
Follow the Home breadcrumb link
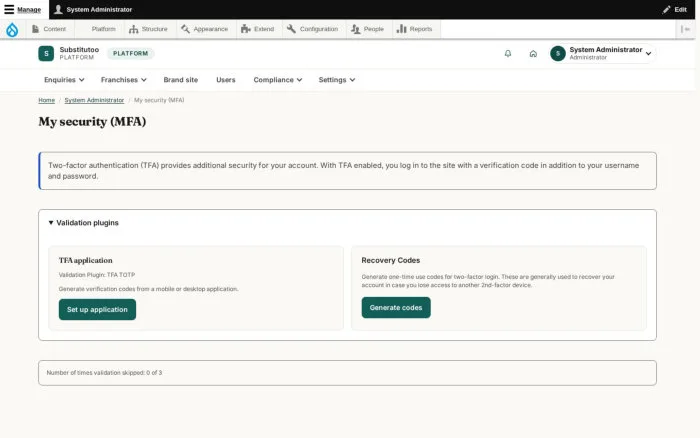click(46, 100)
